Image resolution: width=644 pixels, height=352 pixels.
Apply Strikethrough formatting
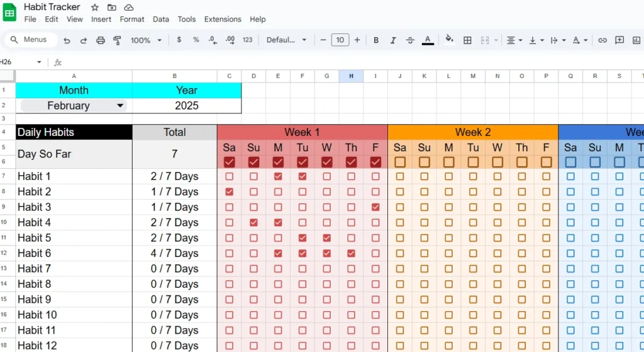coord(410,40)
